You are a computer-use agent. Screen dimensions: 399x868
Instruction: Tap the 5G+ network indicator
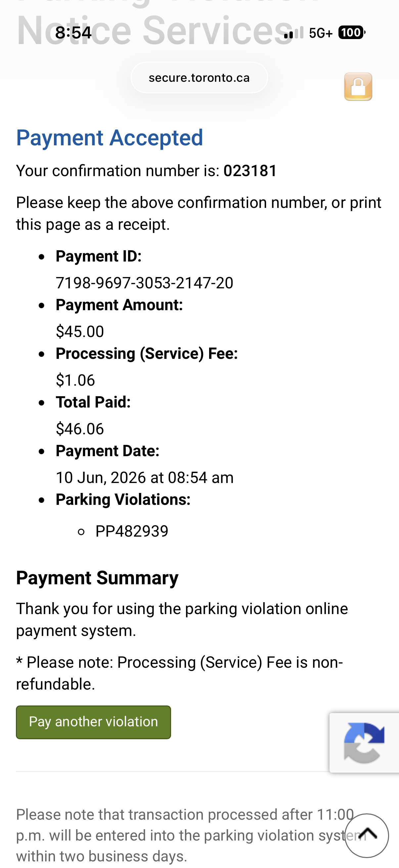(x=321, y=33)
